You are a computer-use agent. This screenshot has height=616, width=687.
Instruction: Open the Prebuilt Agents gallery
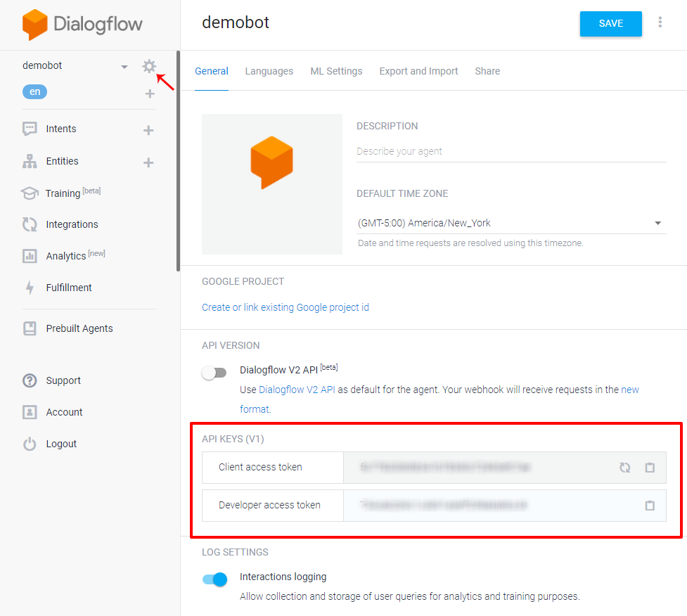tap(79, 328)
